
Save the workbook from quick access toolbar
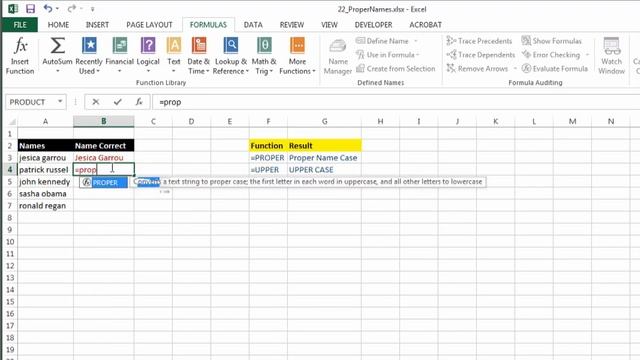click(x=30, y=9)
